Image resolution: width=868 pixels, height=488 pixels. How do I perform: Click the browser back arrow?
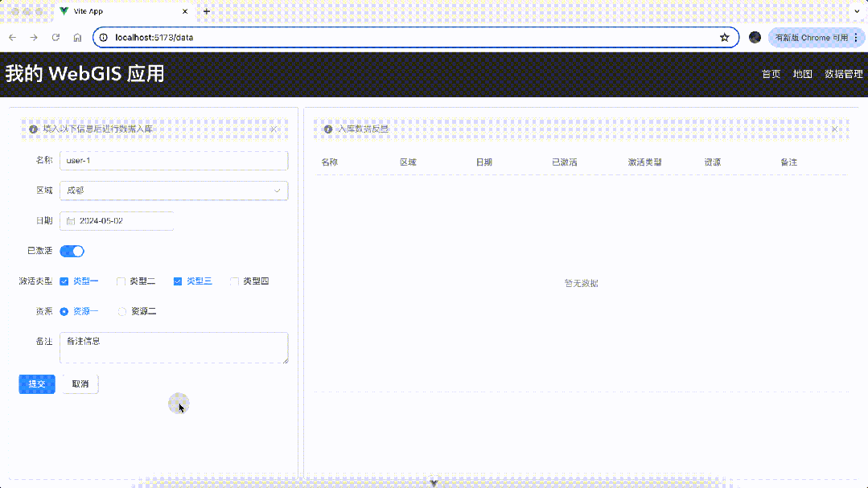[x=12, y=38]
